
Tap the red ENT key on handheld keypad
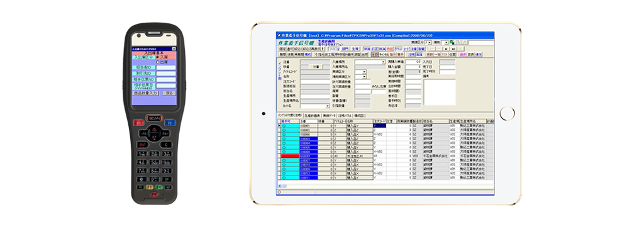(x=142, y=145)
